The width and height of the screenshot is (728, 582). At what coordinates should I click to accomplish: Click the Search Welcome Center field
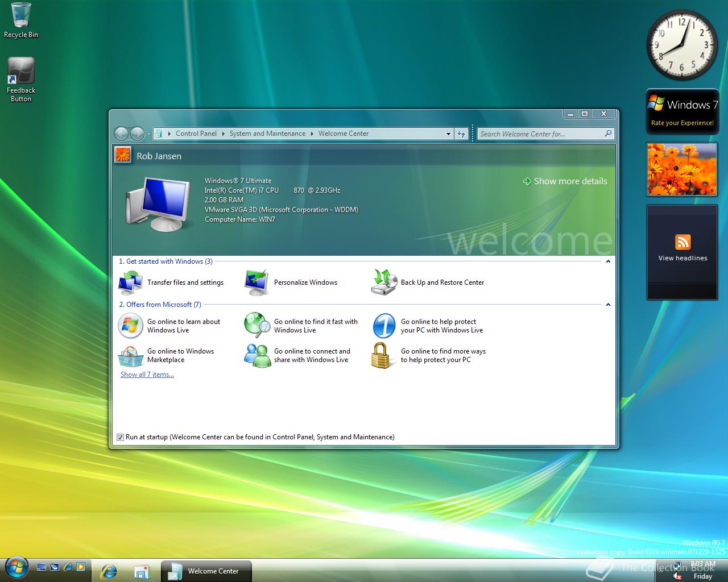click(540, 134)
